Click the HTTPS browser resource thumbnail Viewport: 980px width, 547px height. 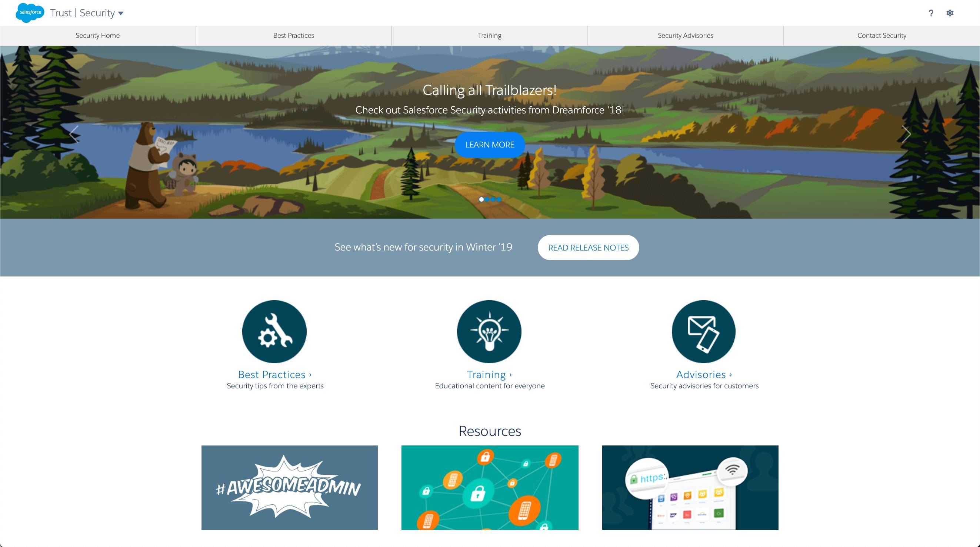(x=690, y=488)
